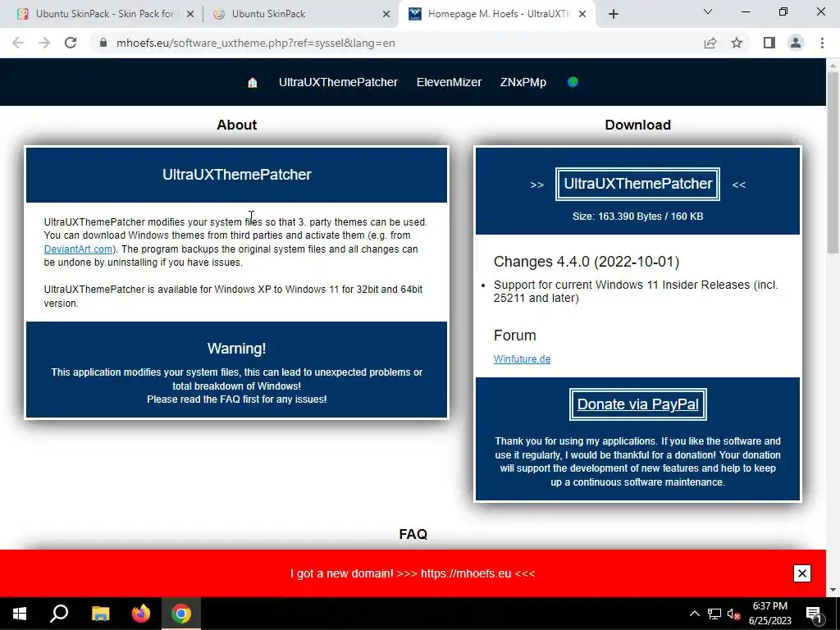Click the browser forward arrow

click(44, 43)
